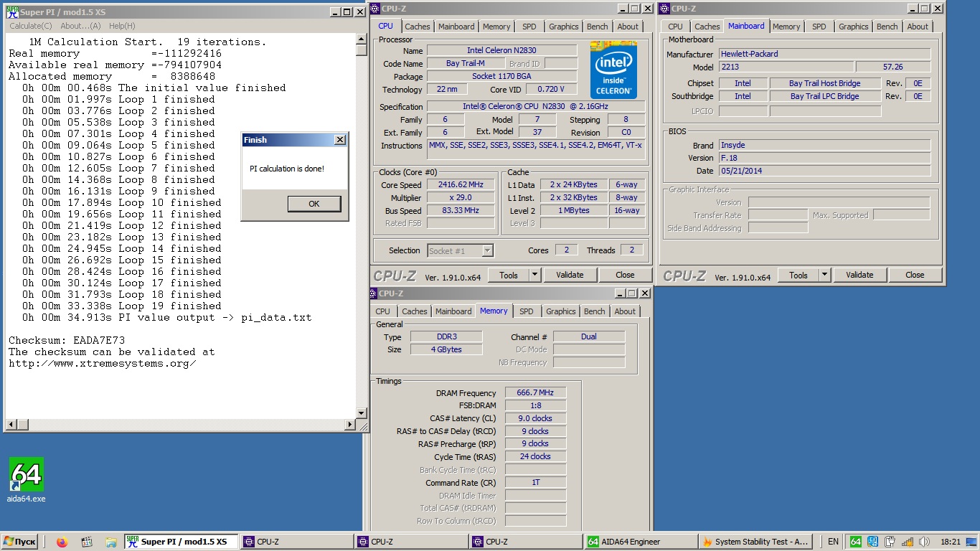
Task: Switch language via EN indicator
Action: [833, 542]
